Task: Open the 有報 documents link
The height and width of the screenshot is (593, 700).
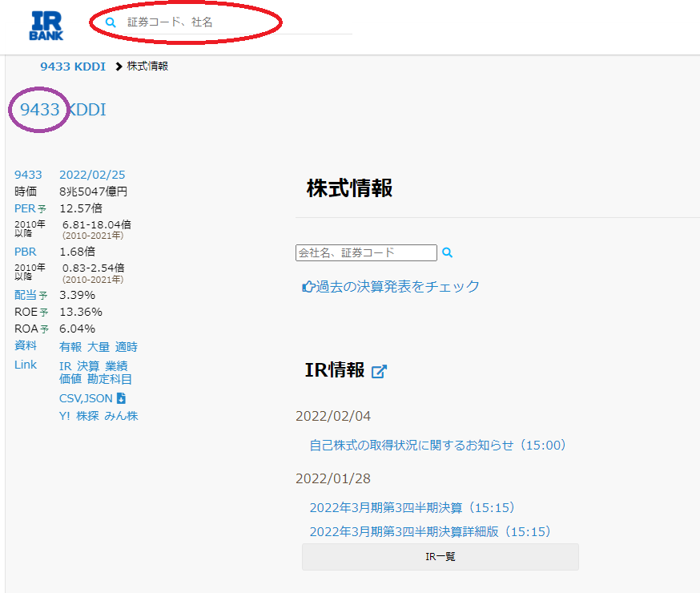Action: [70, 347]
